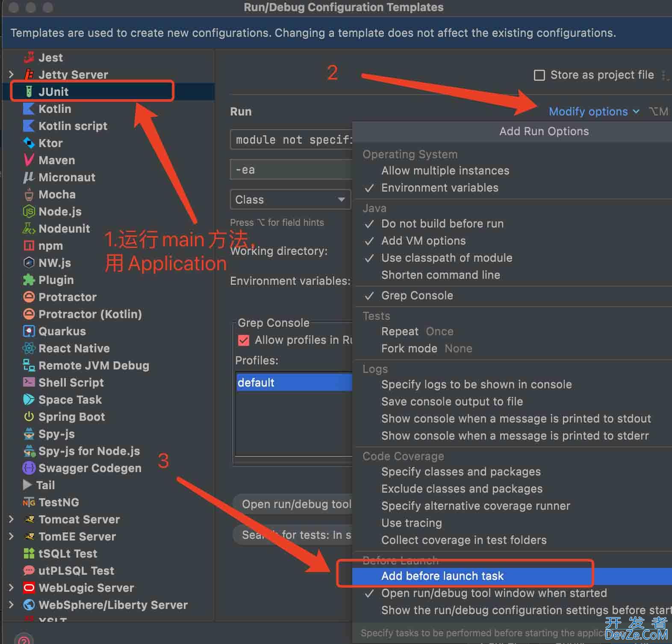Expand the Tomcat Server node

pos(12,519)
